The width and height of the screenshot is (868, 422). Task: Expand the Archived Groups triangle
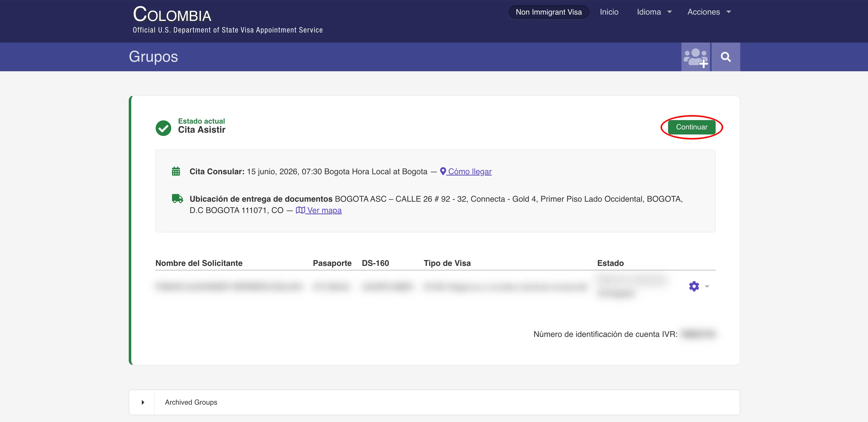143,402
